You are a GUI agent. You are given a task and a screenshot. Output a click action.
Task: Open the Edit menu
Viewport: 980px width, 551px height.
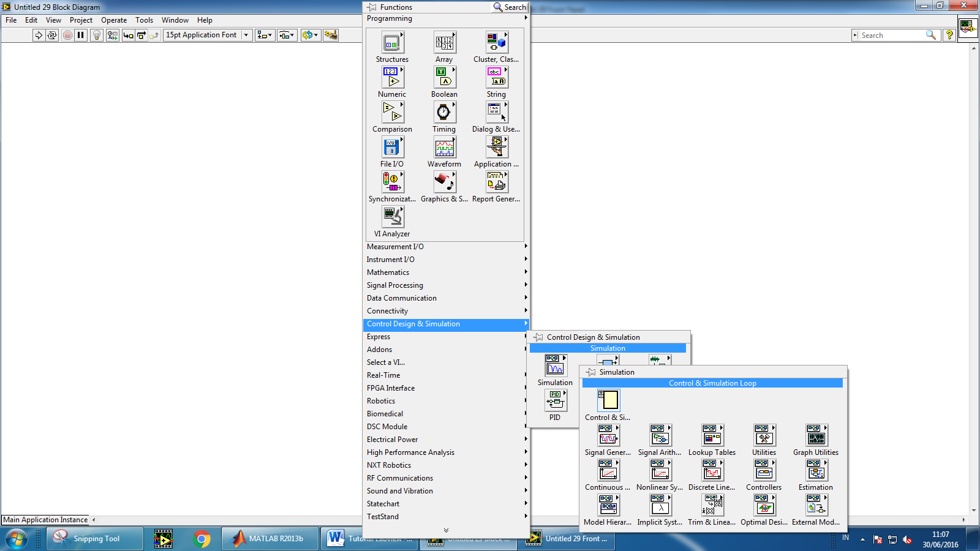tap(31, 20)
